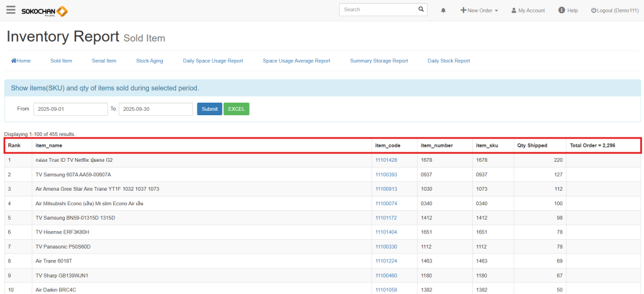
Task: Open the hamburger menu icon
Action: (11, 10)
